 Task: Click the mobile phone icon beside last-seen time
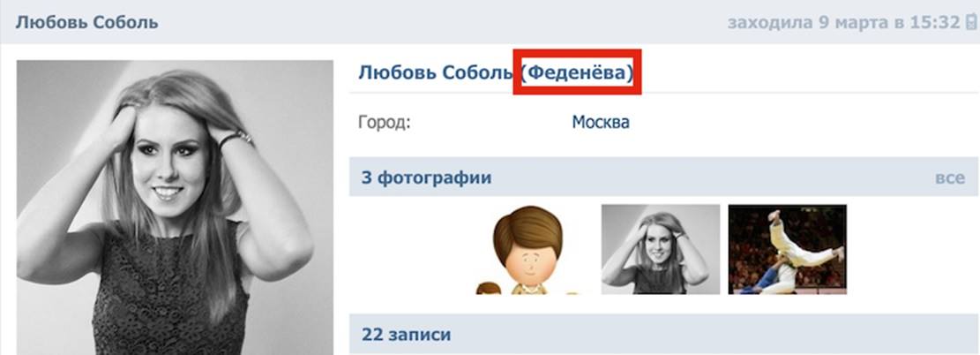(x=970, y=23)
